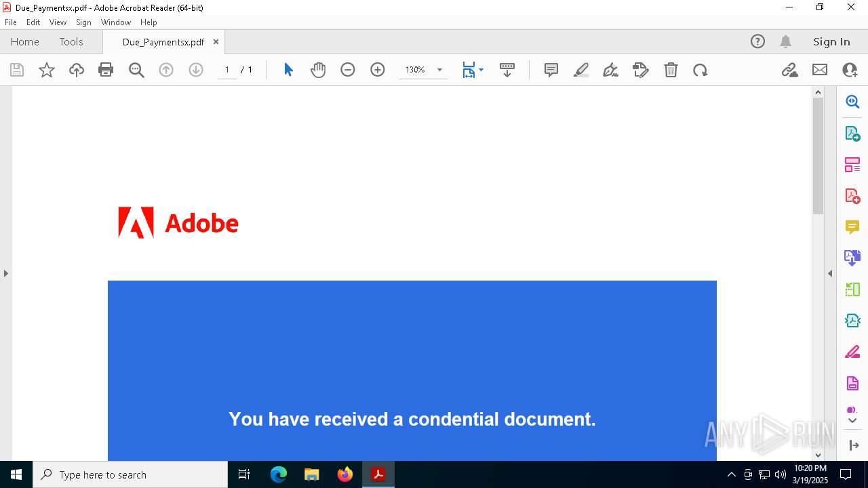Share a link to file
The width and height of the screenshot is (868, 488).
click(x=789, y=70)
